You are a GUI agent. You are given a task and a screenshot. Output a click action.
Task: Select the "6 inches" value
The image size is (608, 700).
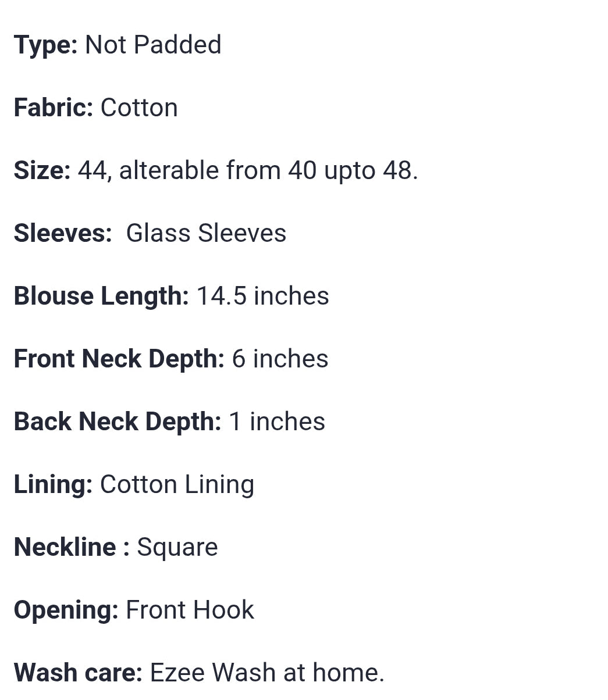coord(280,359)
